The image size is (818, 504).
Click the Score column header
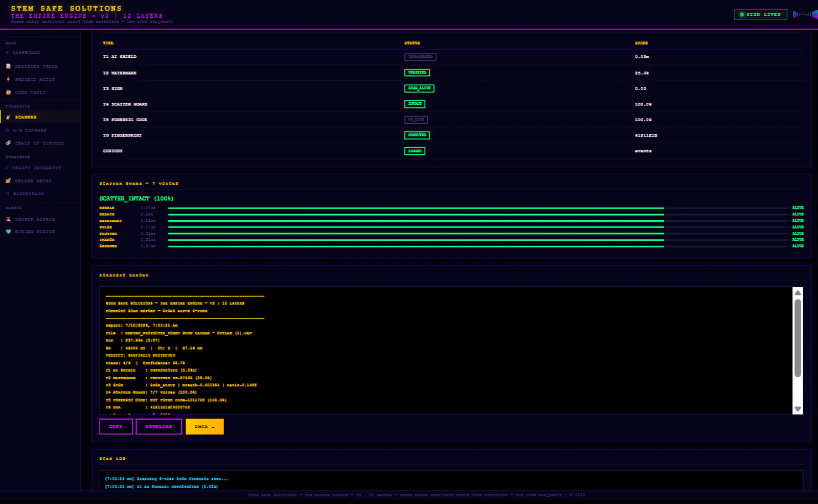tap(641, 43)
